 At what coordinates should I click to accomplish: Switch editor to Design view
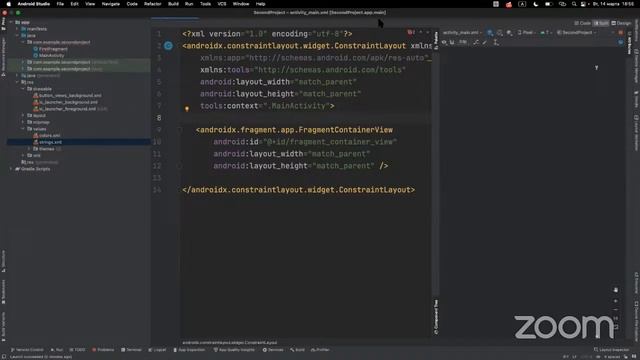tap(621, 23)
